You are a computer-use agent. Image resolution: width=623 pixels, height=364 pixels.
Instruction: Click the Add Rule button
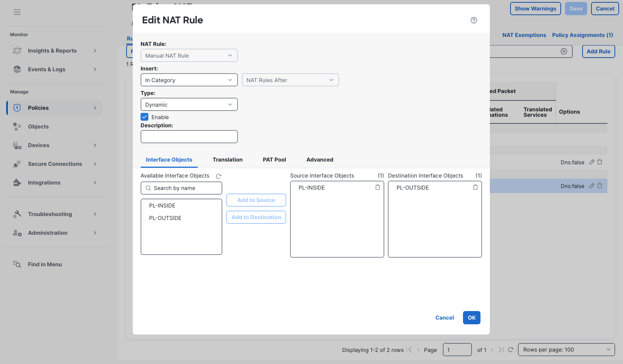click(x=598, y=51)
